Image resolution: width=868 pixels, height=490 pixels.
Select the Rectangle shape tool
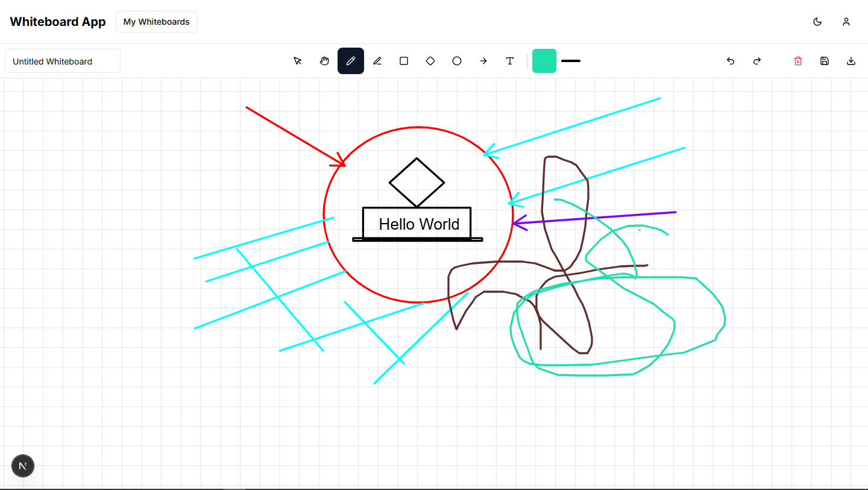[x=404, y=61]
